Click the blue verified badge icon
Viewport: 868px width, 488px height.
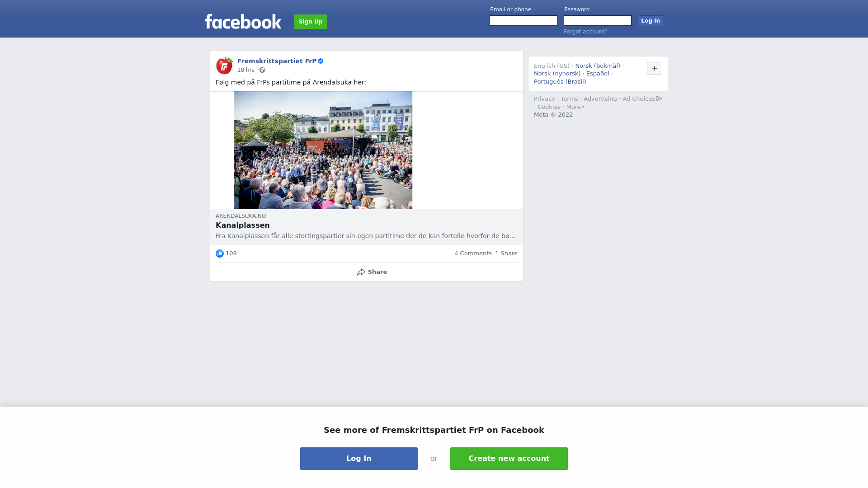321,61
